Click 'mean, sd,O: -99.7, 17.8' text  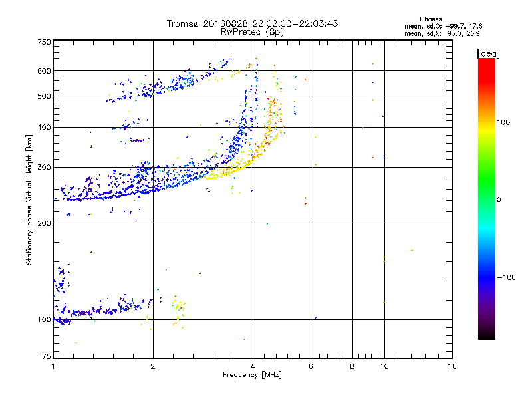pyautogui.click(x=443, y=26)
